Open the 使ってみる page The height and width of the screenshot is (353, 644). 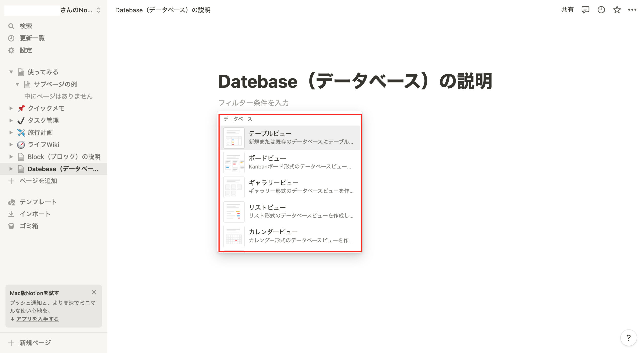click(x=43, y=72)
